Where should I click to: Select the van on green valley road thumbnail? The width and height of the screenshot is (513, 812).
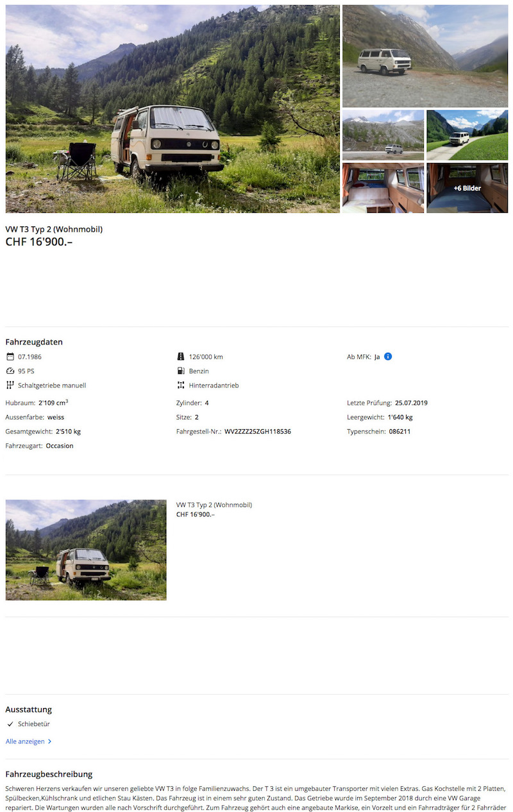coord(467,135)
